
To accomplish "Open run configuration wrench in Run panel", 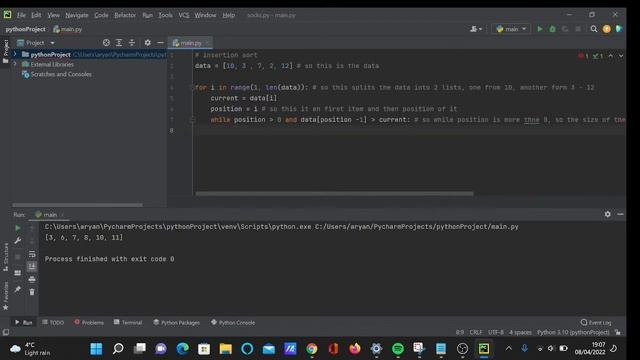I will click(x=18, y=241).
